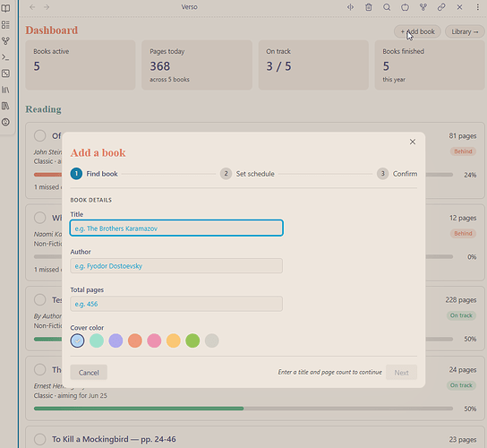Pick the bright green cover color
The width and height of the screenshot is (487, 448).
pyautogui.click(x=192, y=340)
